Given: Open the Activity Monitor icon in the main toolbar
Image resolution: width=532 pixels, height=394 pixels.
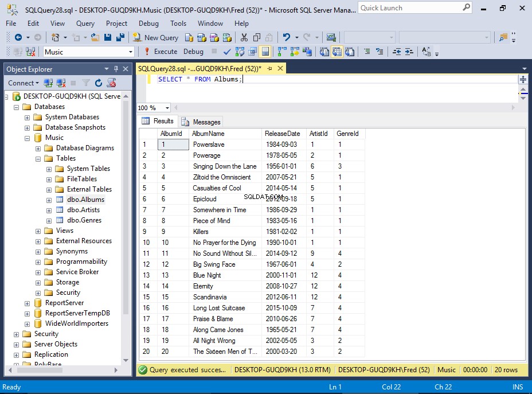Looking at the screenshot, I should click(331, 37).
